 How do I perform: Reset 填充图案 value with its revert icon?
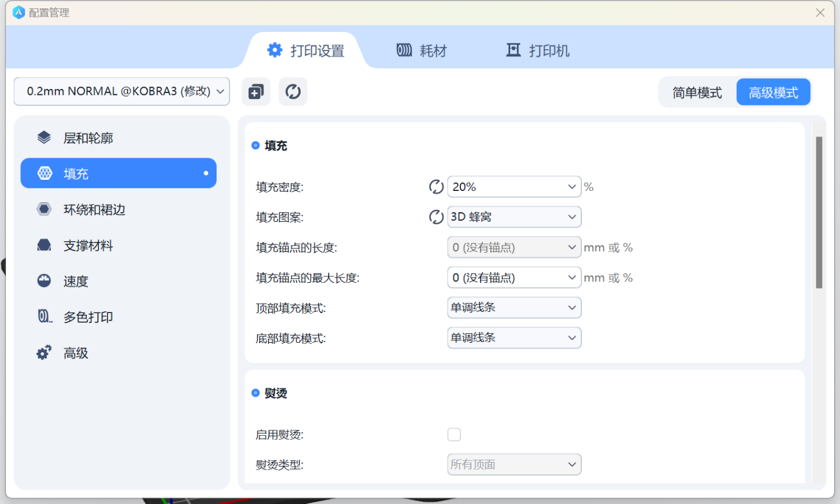(x=436, y=217)
